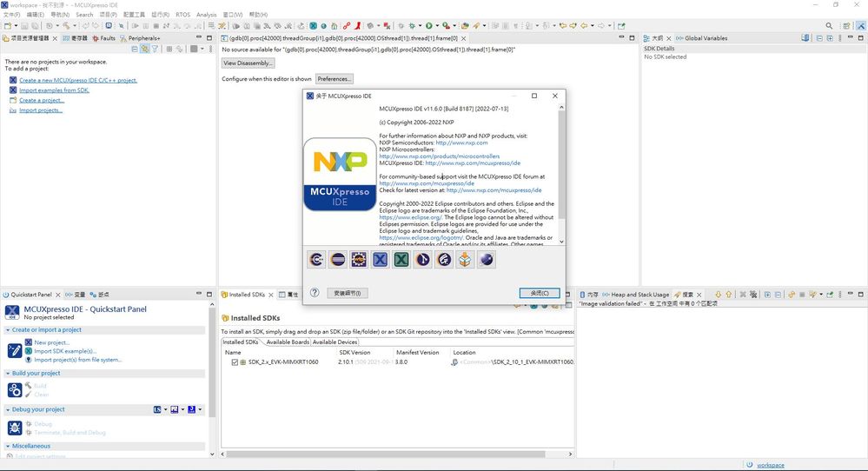Open the RTOS menu
868x471 pixels.
[x=182, y=15]
